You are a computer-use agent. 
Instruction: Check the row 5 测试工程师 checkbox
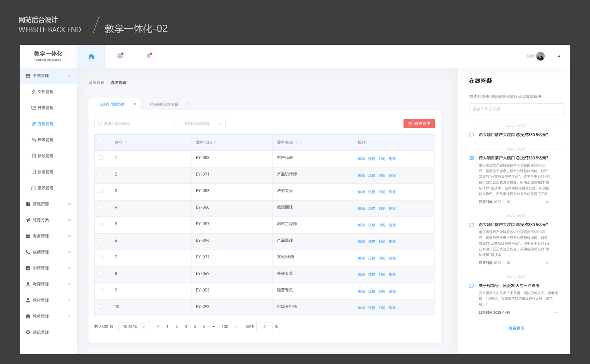101,224
